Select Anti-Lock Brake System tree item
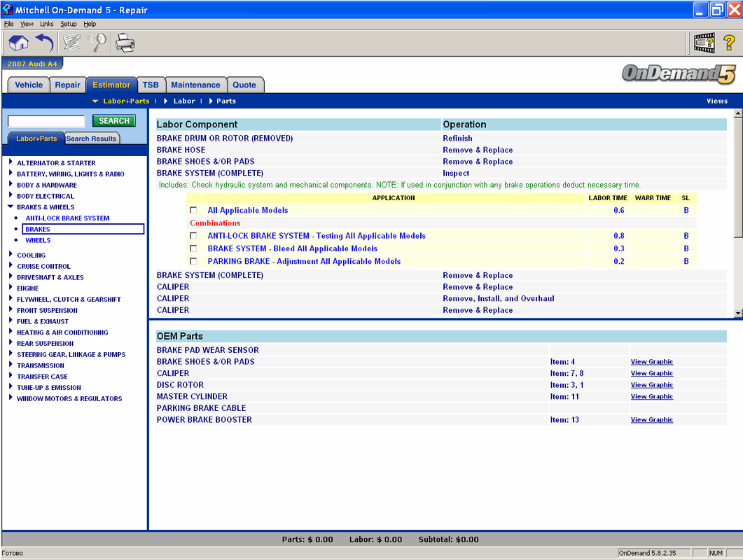The height and width of the screenshot is (560, 743). pyautogui.click(x=67, y=218)
